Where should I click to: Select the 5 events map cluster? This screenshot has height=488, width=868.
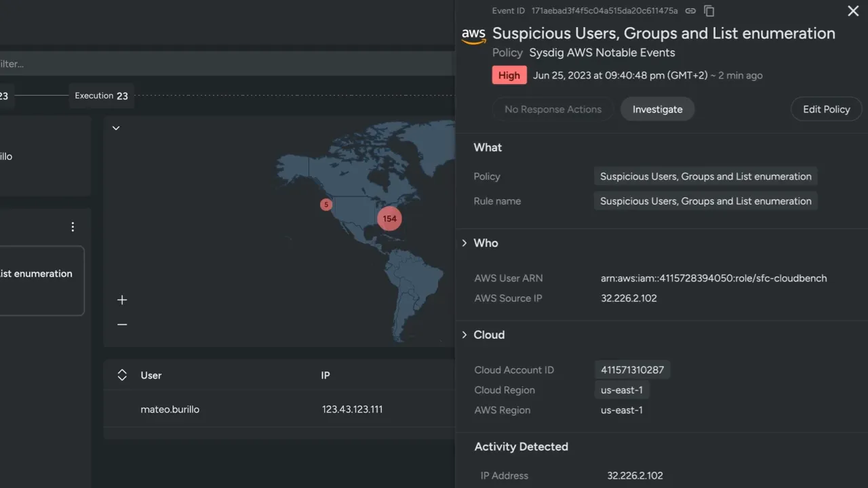click(x=326, y=204)
